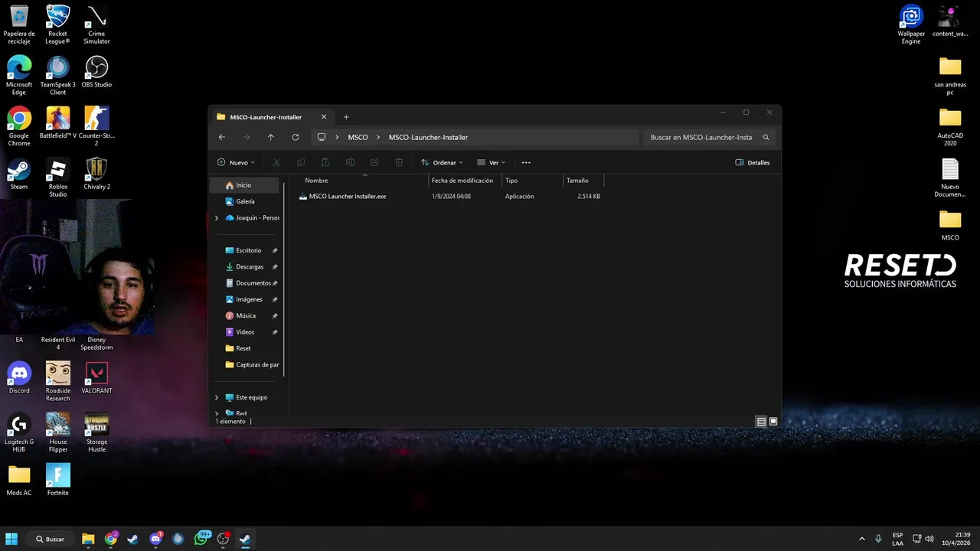This screenshot has width=980, height=551.
Task: Open the Ordenar dropdown
Action: pos(442,162)
